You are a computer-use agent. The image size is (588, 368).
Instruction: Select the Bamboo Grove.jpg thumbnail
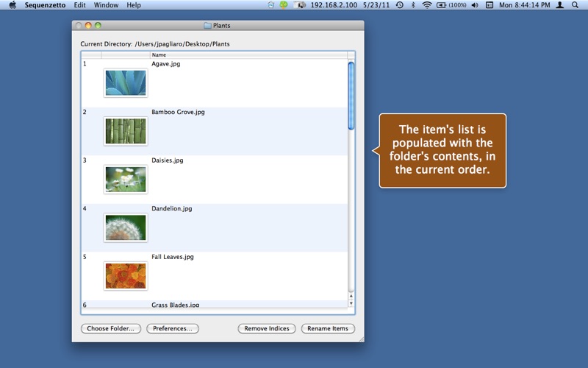[x=126, y=131]
